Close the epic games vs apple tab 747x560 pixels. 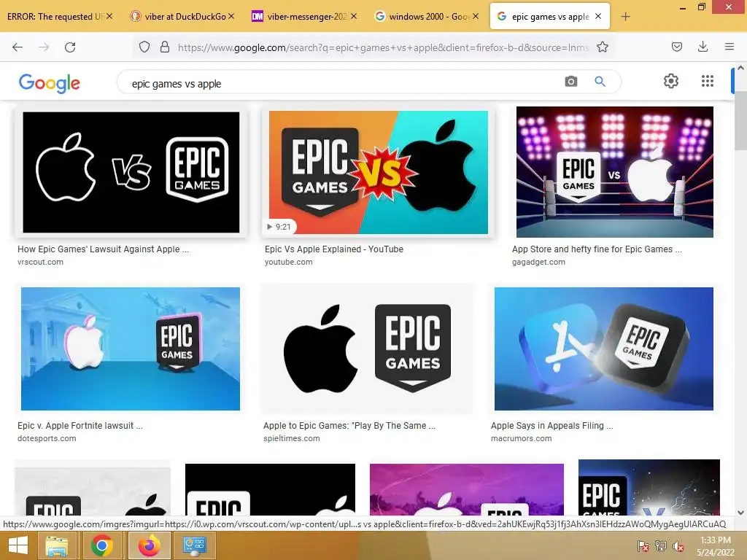(598, 16)
